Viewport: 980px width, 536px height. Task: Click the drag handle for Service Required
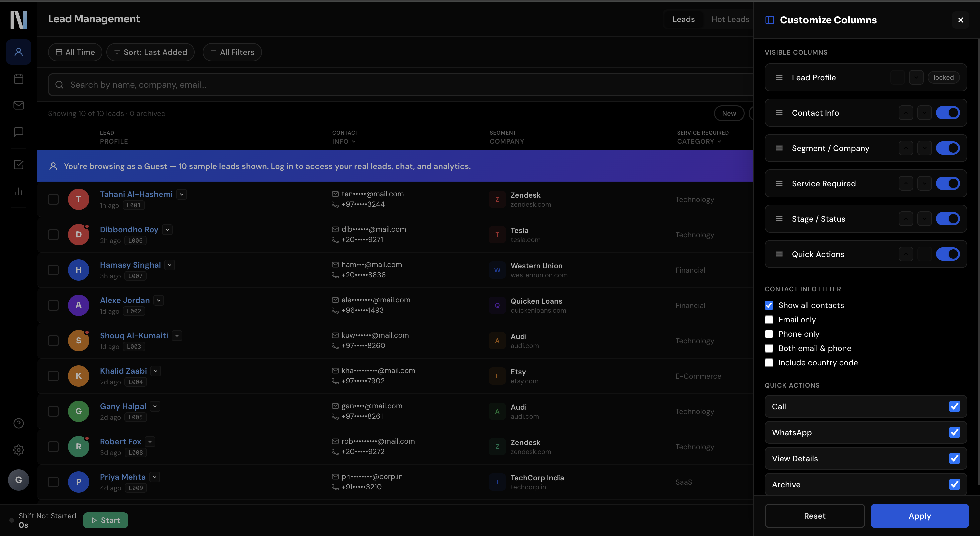[779, 183]
